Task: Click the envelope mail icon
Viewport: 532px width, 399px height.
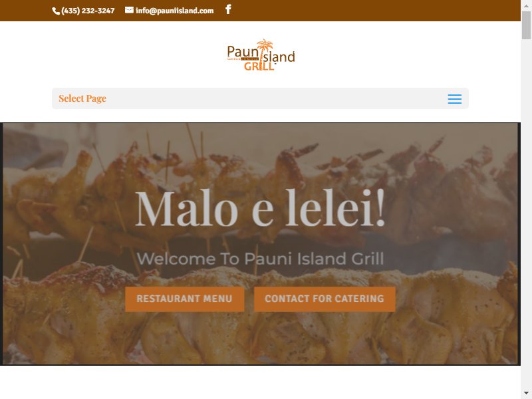Action: pyautogui.click(x=129, y=10)
